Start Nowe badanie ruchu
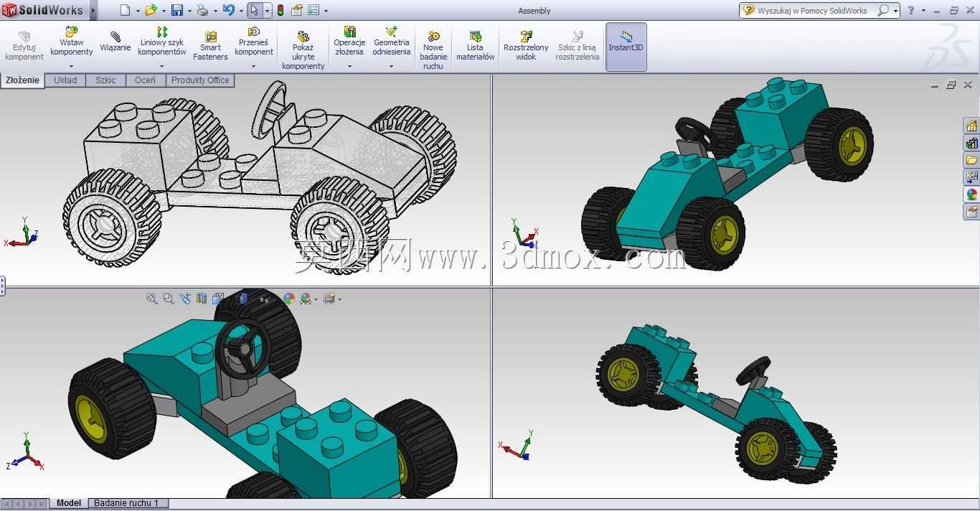The height and width of the screenshot is (511, 980). [433, 50]
